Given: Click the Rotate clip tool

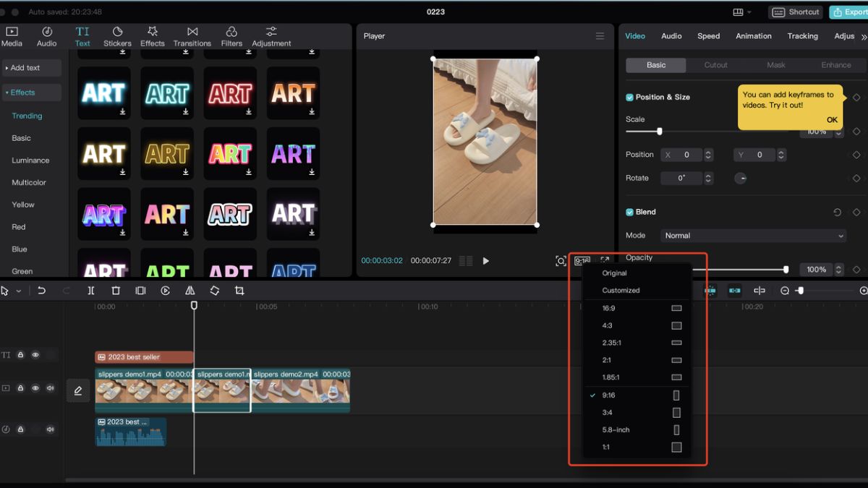Looking at the screenshot, I should (215, 291).
